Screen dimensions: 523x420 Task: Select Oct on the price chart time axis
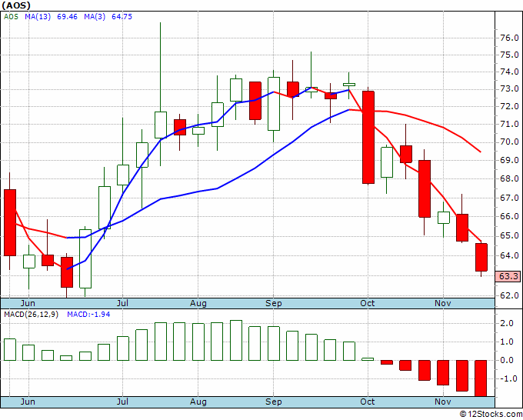[x=368, y=303]
